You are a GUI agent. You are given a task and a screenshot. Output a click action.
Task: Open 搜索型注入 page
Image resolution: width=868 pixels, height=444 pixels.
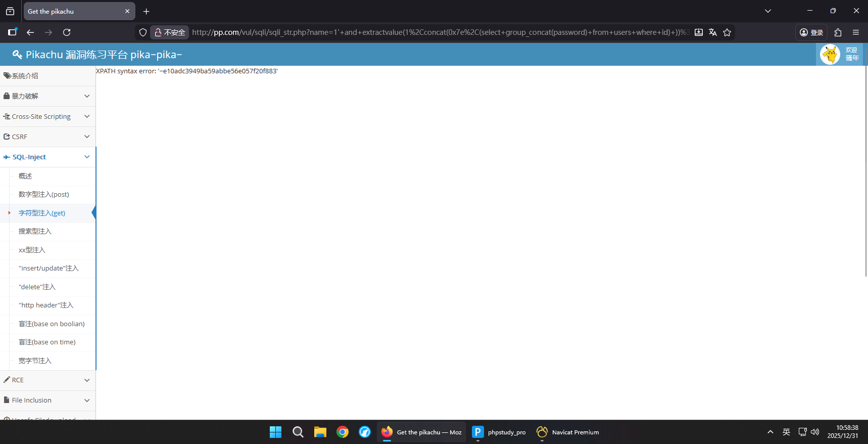click(35, 231)
